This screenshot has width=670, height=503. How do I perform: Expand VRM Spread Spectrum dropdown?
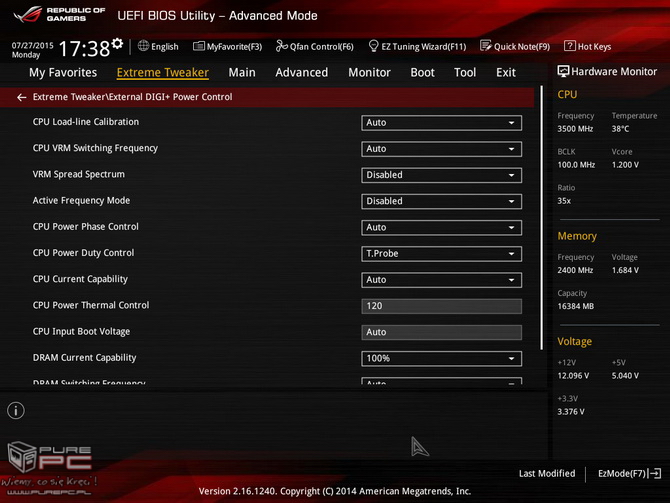[x=441, y=175]
